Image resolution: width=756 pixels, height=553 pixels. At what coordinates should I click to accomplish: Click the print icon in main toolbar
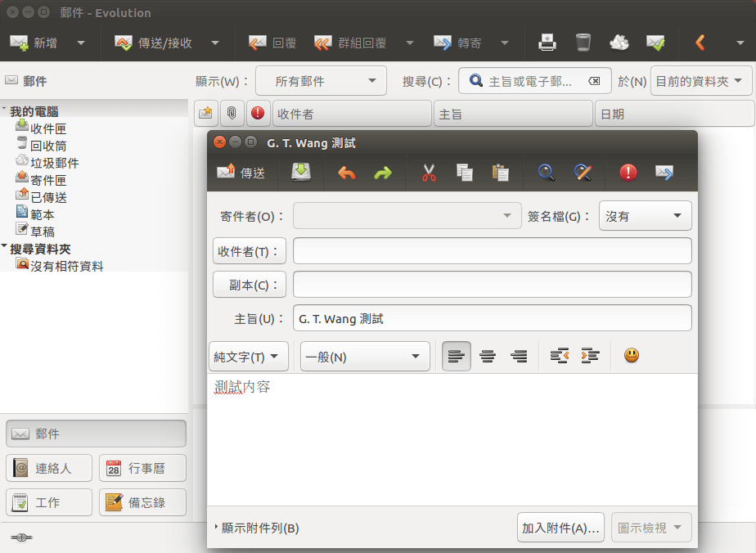[x=547, y=43]
